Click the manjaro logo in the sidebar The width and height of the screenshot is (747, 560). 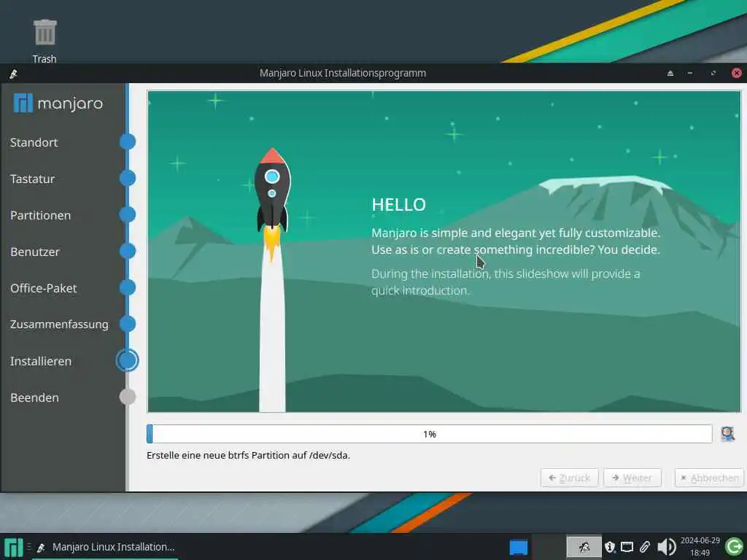click(x=58, y=104)
